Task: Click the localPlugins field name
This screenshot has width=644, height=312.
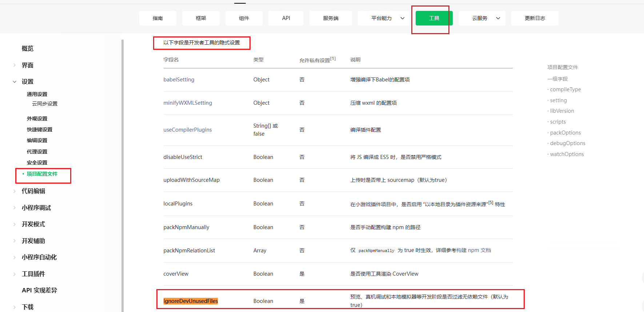Action: click(178, 204)
